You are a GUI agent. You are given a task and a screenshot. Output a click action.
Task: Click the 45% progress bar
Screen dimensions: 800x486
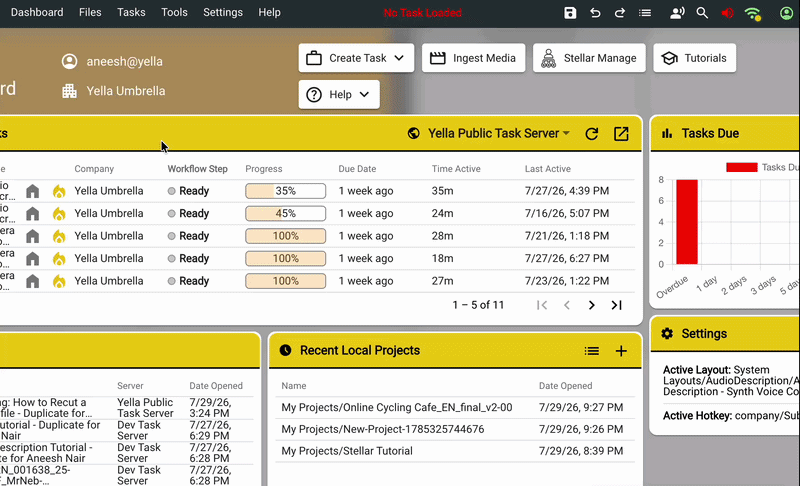[285, 213]
